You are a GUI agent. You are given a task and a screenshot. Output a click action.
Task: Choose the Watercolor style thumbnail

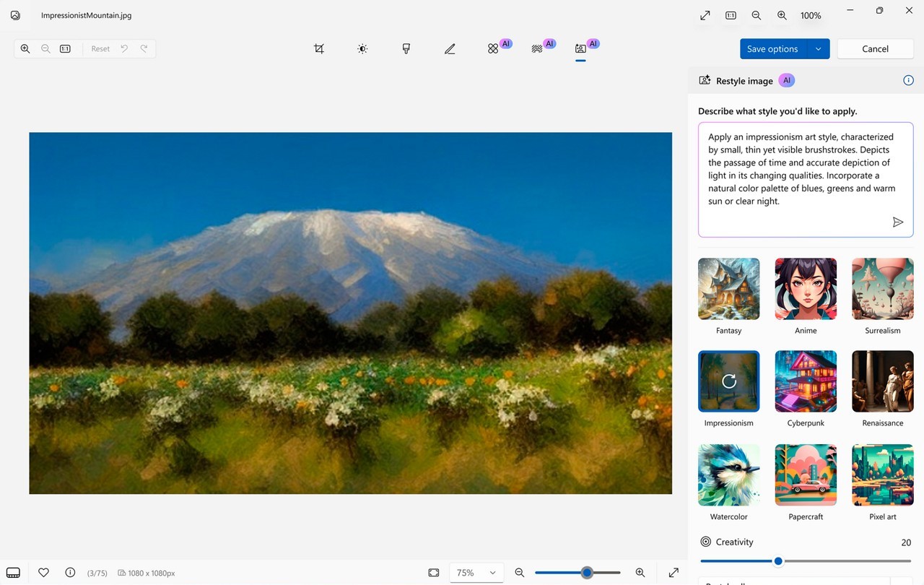click(728, 475)
